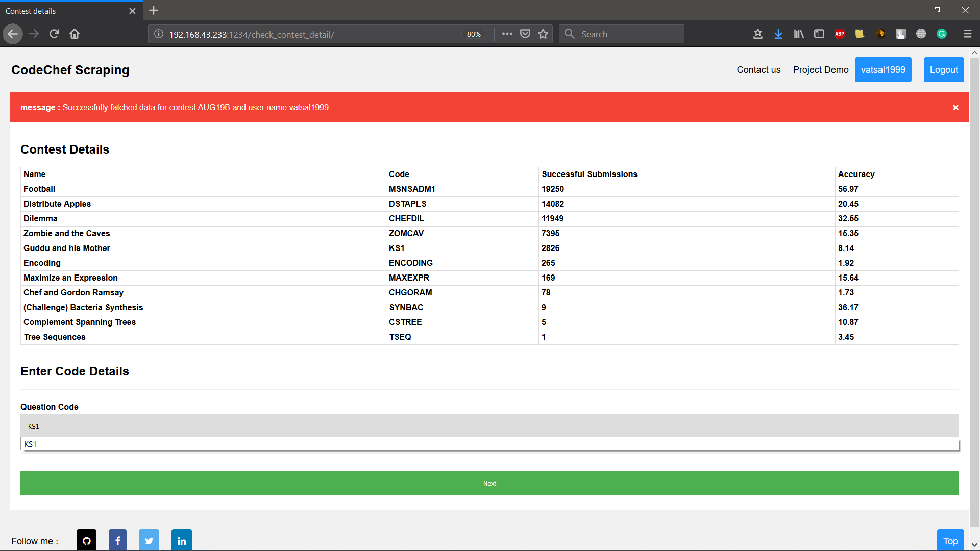
Task: Open the Adblock Plus extension icon
Action: (840, 34)
